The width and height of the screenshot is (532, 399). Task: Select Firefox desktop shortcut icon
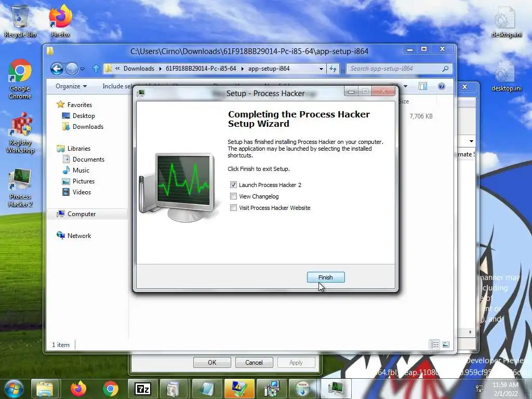[60, 21]
